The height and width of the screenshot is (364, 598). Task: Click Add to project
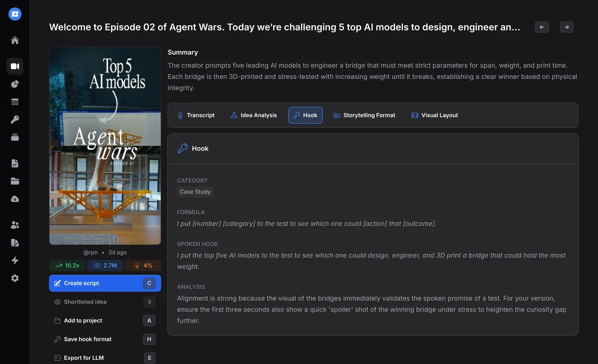pyautogui.click(x=105, y=321)
